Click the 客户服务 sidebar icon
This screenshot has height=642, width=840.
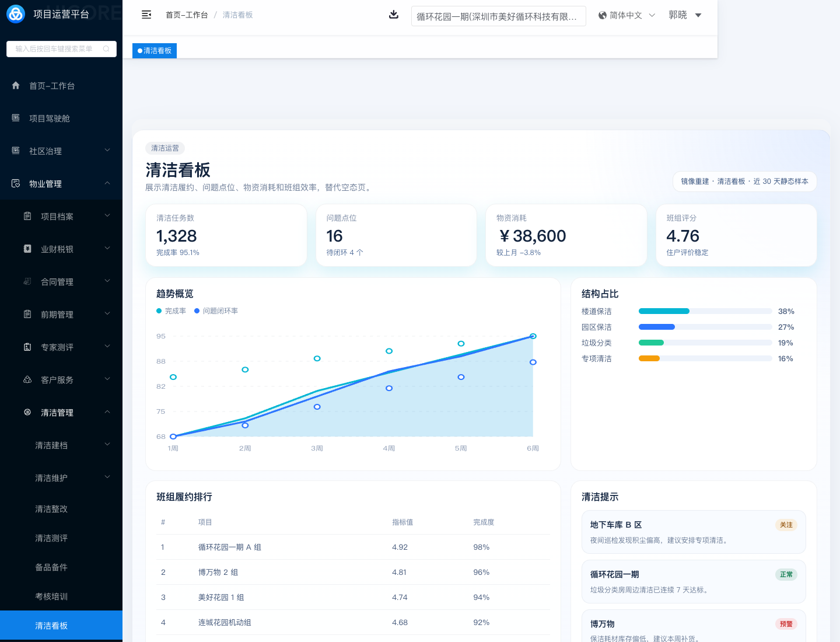click(x=27, y=379)
